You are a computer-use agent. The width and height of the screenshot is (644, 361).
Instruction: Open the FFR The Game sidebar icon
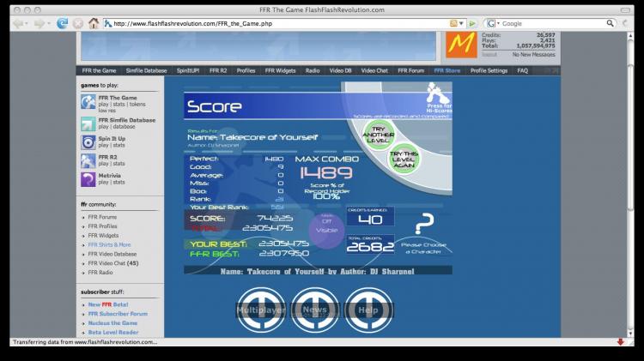click(x=88, y=102)
